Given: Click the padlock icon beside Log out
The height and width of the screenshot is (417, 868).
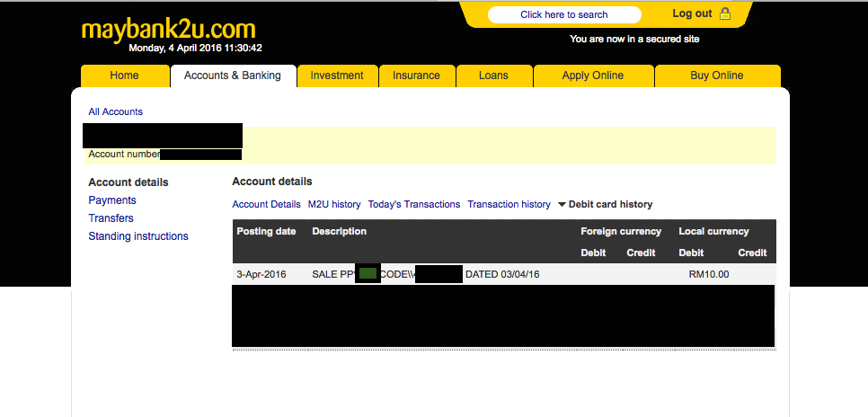Looking at the screenshot, I should [724, 13].
